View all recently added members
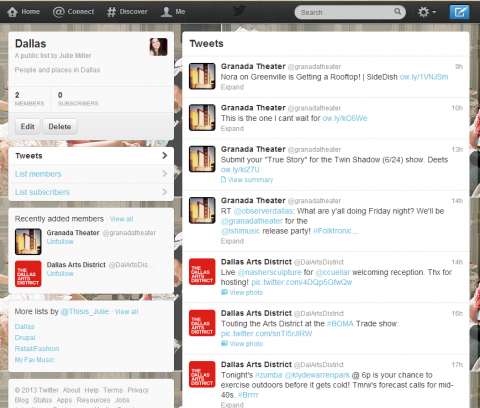 [x=121, y=219]
